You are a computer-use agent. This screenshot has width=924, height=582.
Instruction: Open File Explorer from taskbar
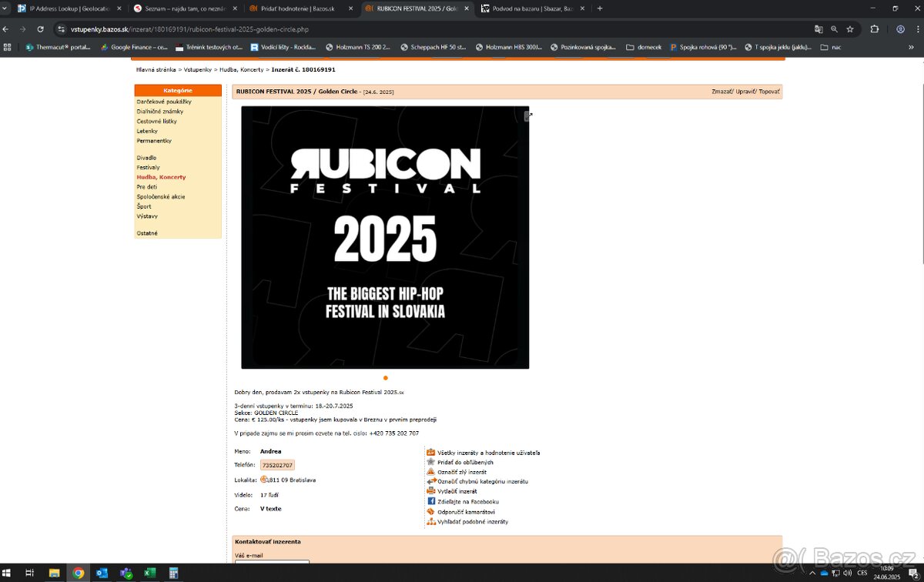tap(54, 573)
